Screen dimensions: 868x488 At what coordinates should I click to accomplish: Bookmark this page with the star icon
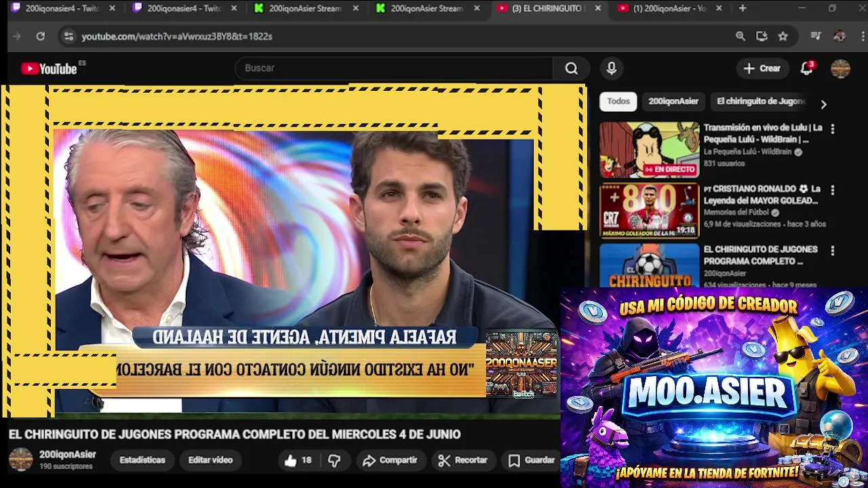(x=783, y=37)
